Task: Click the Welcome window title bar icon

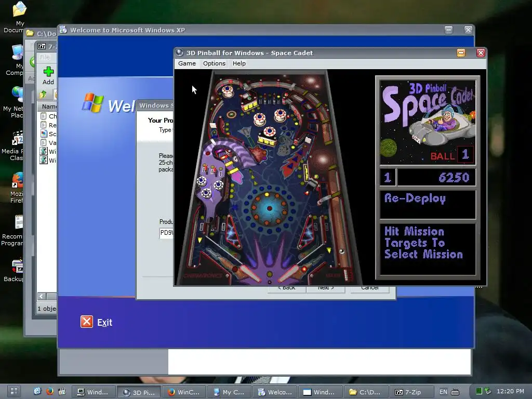Action: tap(63, 30)
